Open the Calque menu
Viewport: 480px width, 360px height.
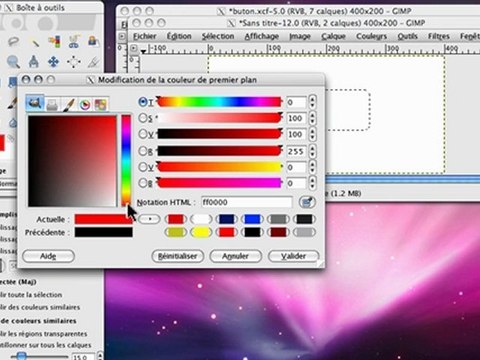tap(333, 36)
